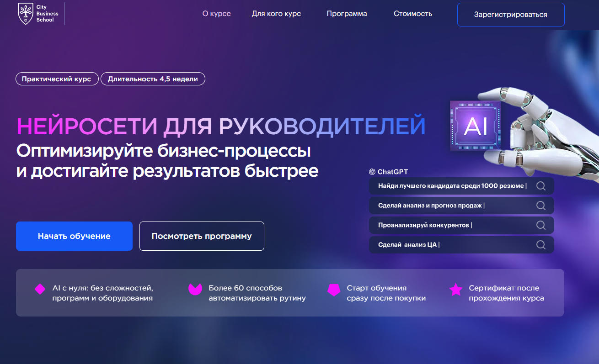This screenshot has height=364, width=599.
Task: Click the search icon beside 'Найди лучшего кандидата'
Action: coord(541,186)
